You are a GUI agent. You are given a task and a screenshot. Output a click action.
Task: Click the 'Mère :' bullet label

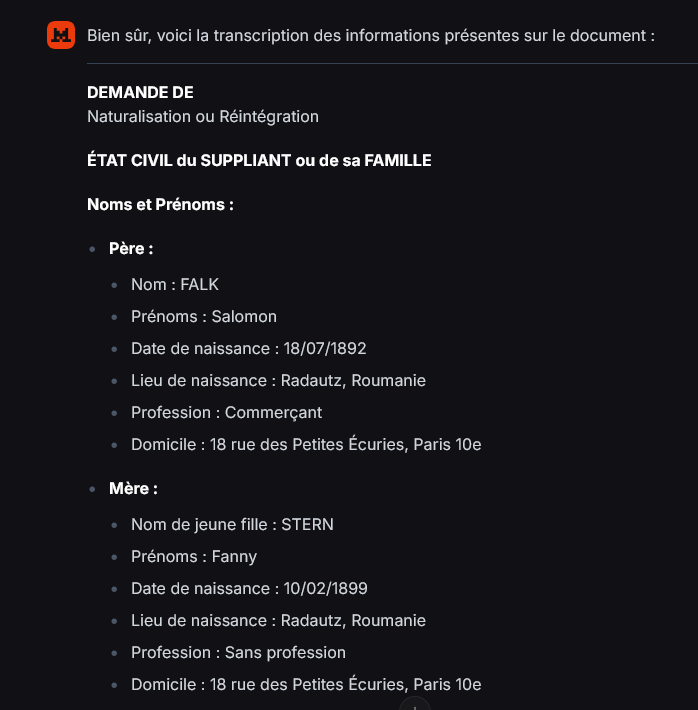tap(133, 488)
